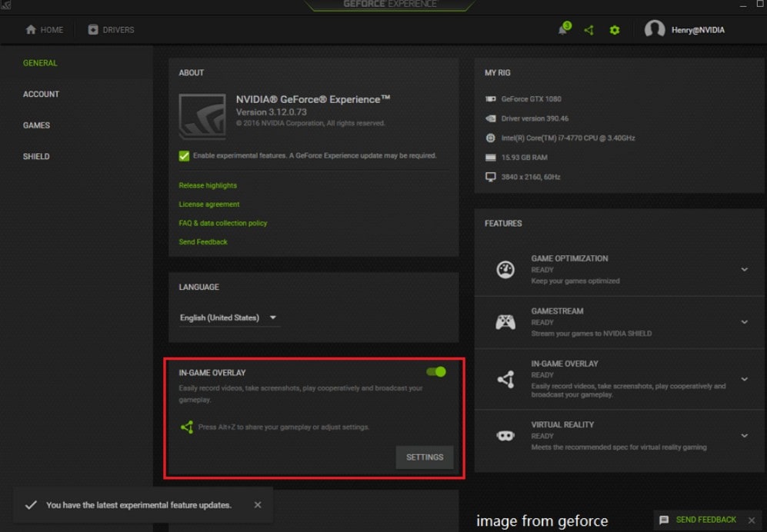Open In-Game Overlay Settings

tap(424, 456)
